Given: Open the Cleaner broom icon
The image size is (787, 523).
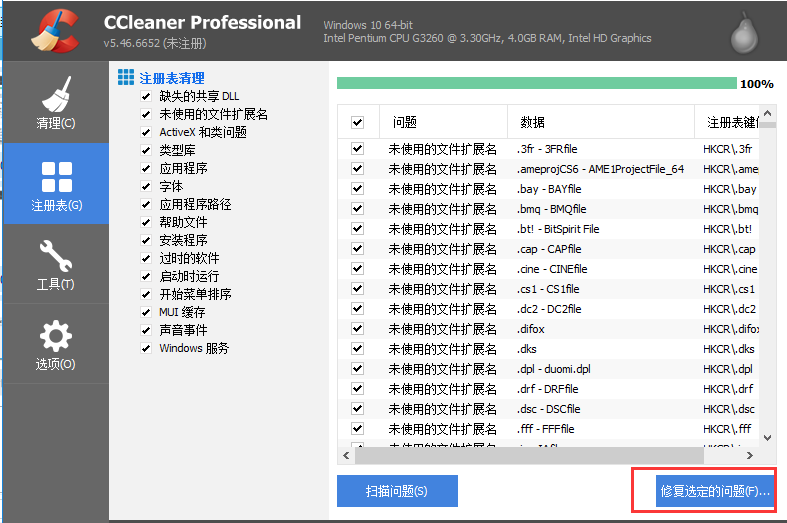Looking at the screenshot, I should (x=56, y=94).
